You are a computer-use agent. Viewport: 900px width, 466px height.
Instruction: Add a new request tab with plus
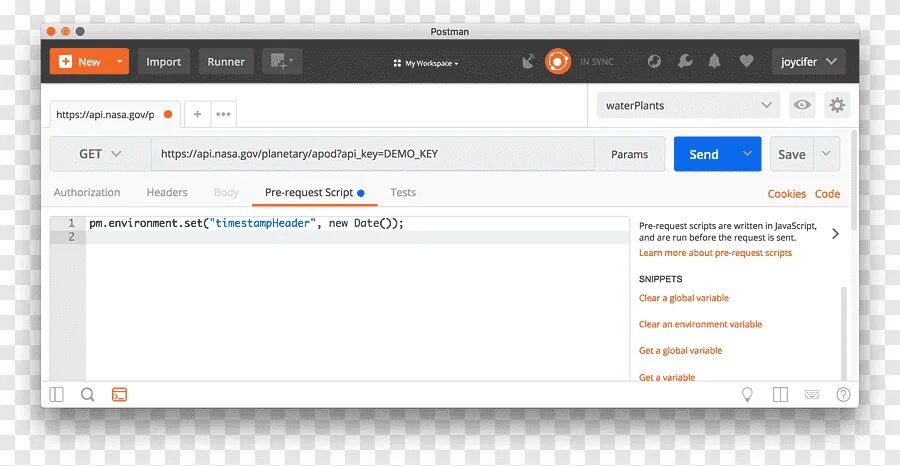pos(197,114)
